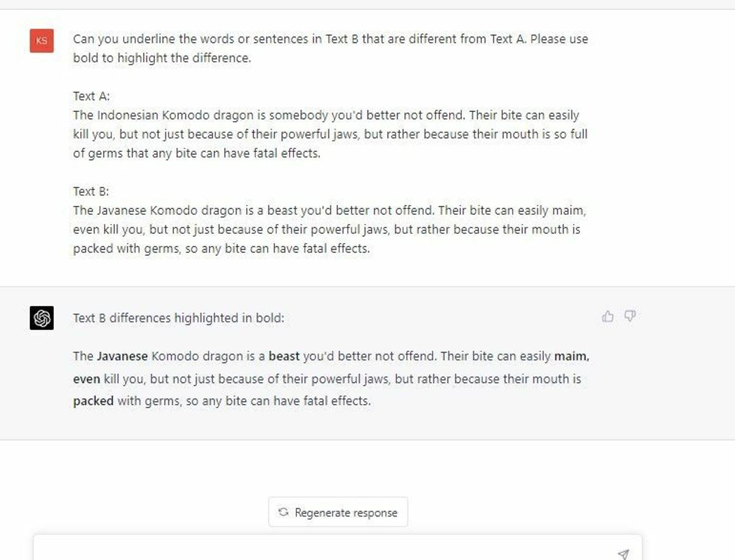The height and width of the screenshot is (560, 735).
Task: Click the circular arrows regenerate icon
Action: click(x=284, y=512)
